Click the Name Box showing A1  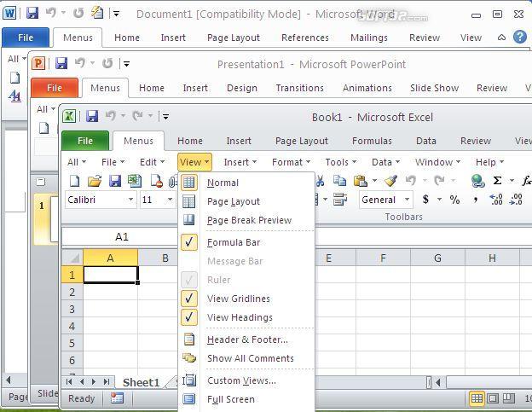[x=120, y=236]
